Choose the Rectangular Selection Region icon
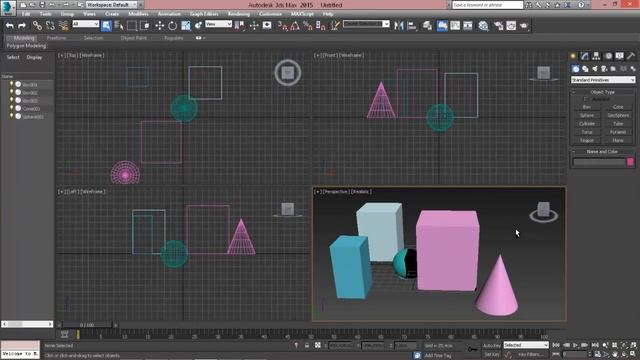 pos(132,25)
